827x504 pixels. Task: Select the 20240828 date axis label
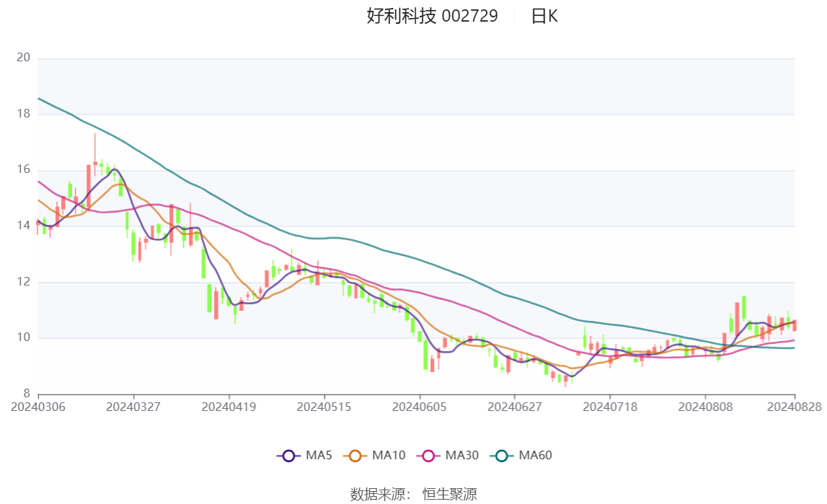coord(795,407)
